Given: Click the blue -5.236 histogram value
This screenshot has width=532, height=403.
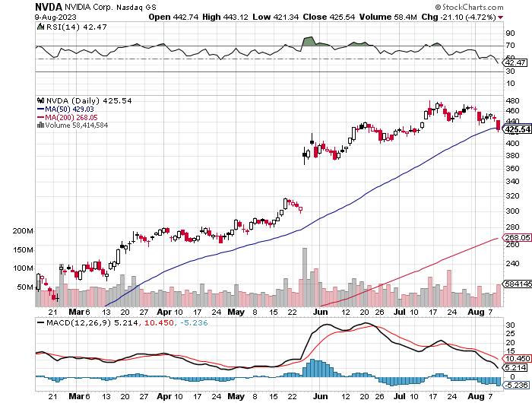Looking at the screenshot, I should pyautogui.click(x=193, y=322).
